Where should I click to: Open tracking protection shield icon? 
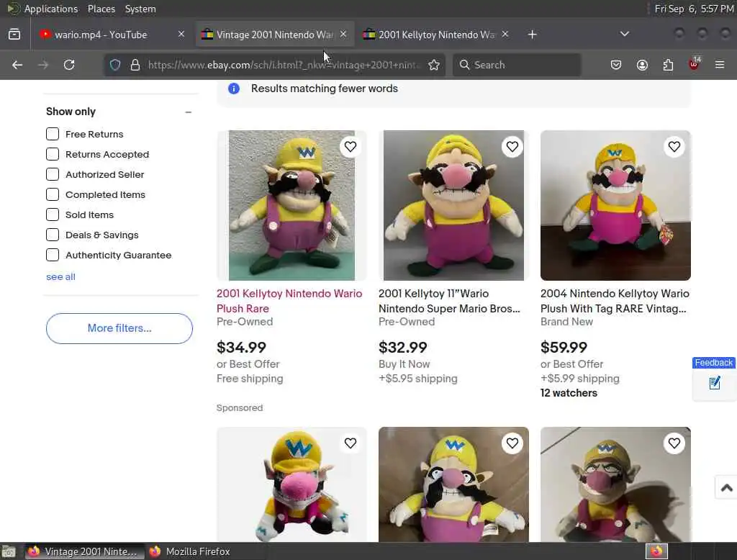pos(115,65)
